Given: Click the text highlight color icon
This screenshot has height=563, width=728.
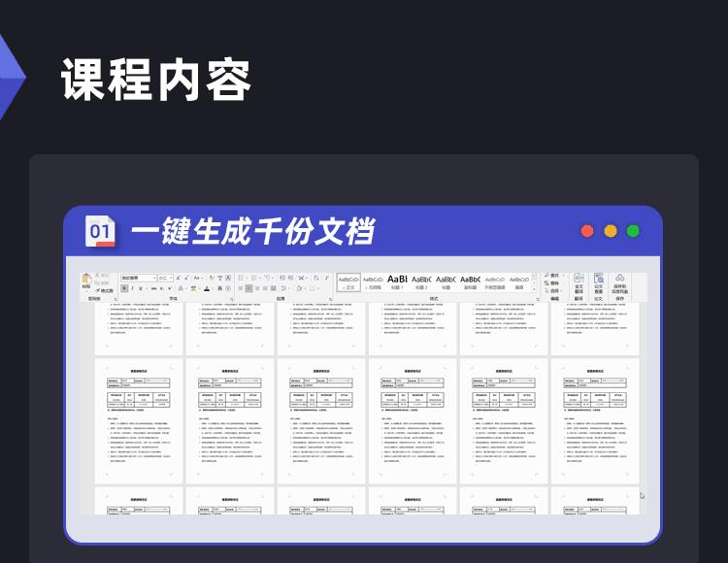Looking at the screenshot, I should (x=193, y=288).
